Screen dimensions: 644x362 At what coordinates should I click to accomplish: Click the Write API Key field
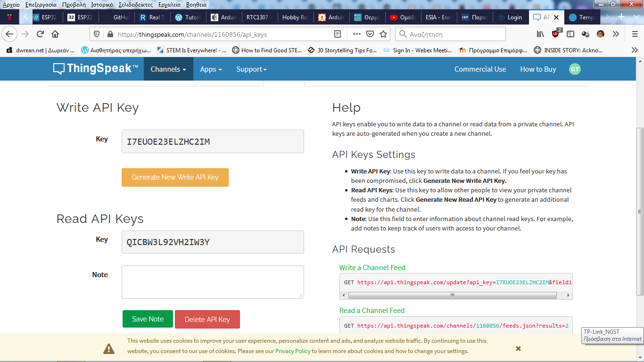point(213,141)
